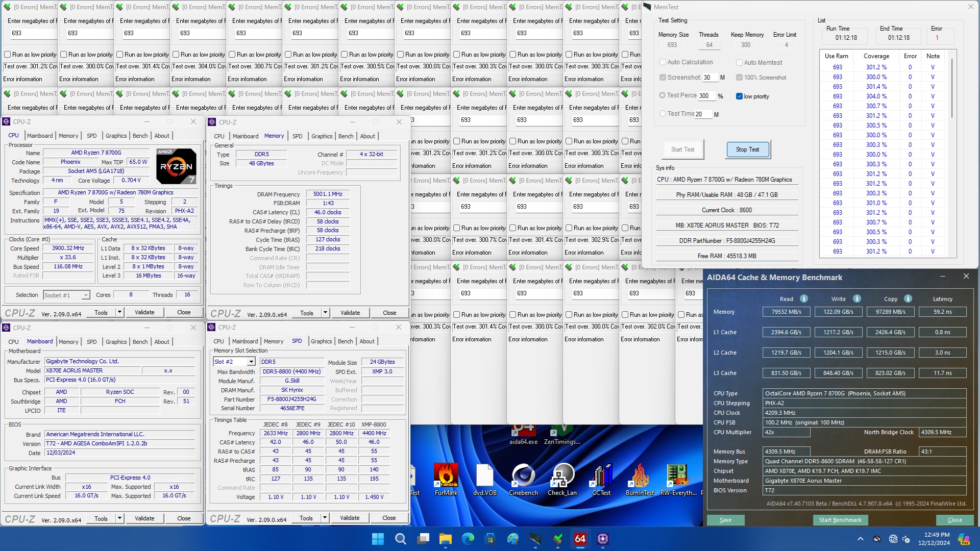Click Save in AIDA64 benchmark window
The width and height of the screenshot is (980, 551).
(726, 520)
